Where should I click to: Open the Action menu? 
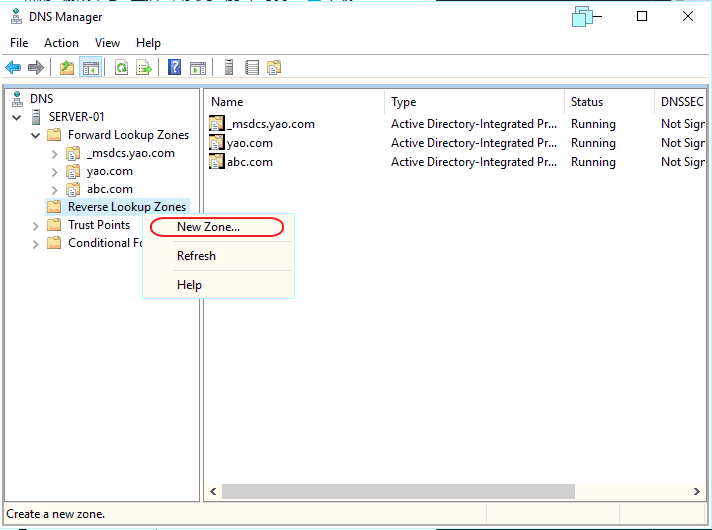tap(61, 43)
